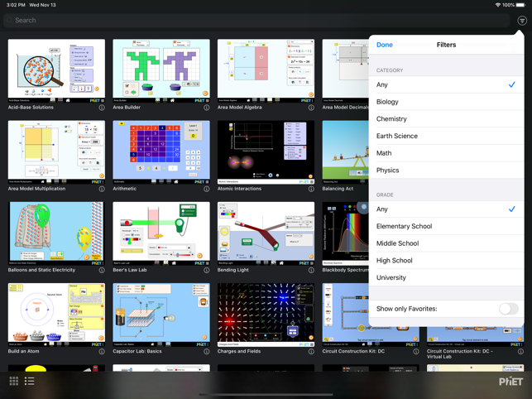532x399 pixels.
Task: Select Any under Category
Action: (446, 84)
